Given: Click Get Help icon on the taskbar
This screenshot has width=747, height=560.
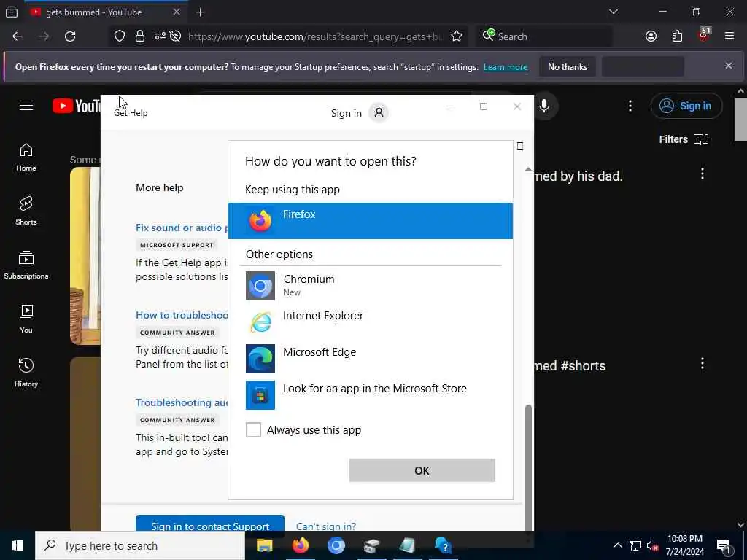Looking at the screenshot, I should pyautogui.click(x=443, y=545).
